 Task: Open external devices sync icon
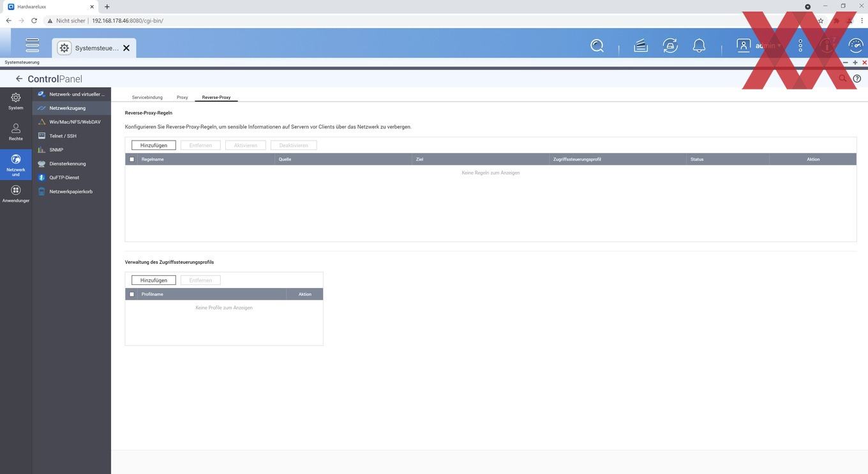(670, 46)
